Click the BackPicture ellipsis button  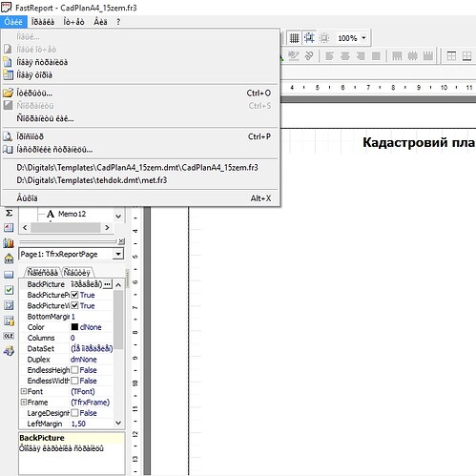(108, 284)
